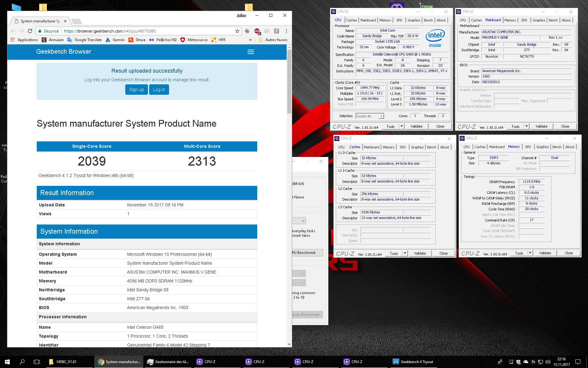
Task: Close the System manufacturer Chrome tab
Action: click(65, 21)
